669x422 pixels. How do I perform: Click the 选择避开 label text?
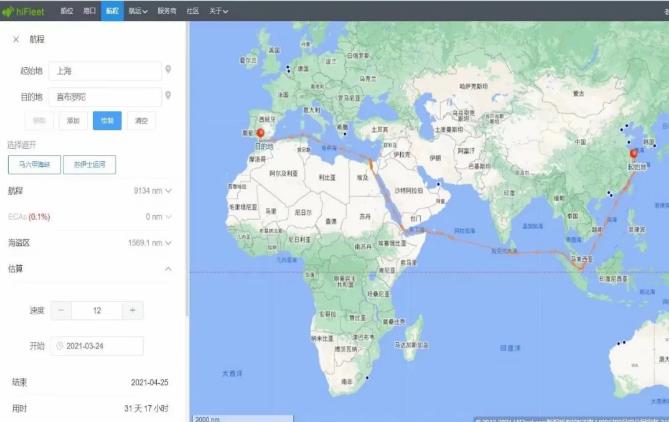[22, 146]
